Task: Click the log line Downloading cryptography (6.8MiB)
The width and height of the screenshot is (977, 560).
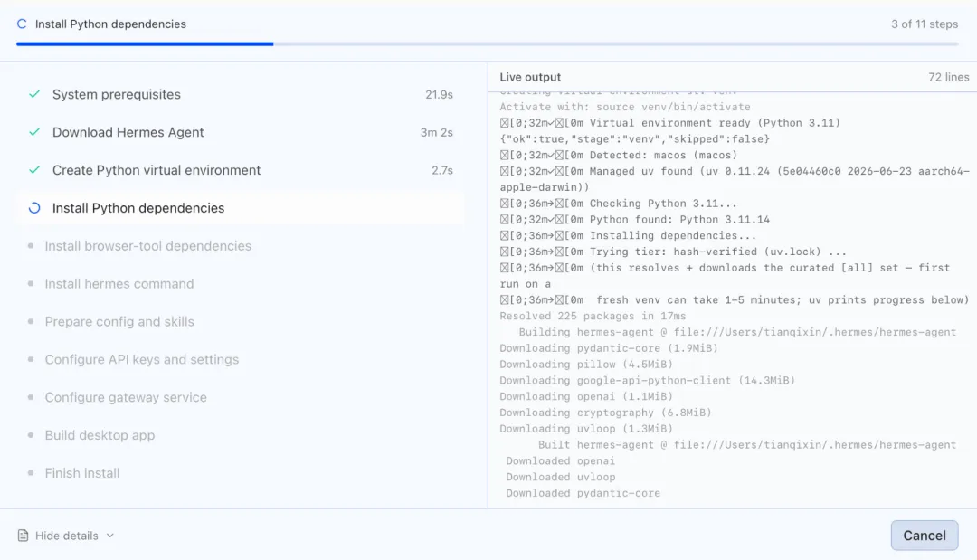Action: [605, 413]
